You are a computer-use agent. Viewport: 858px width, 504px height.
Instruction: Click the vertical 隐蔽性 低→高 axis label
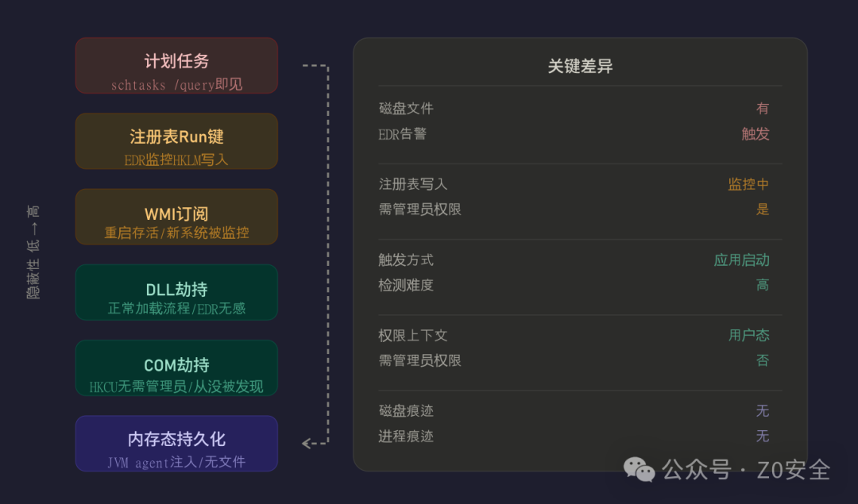[x=33, y=252]
